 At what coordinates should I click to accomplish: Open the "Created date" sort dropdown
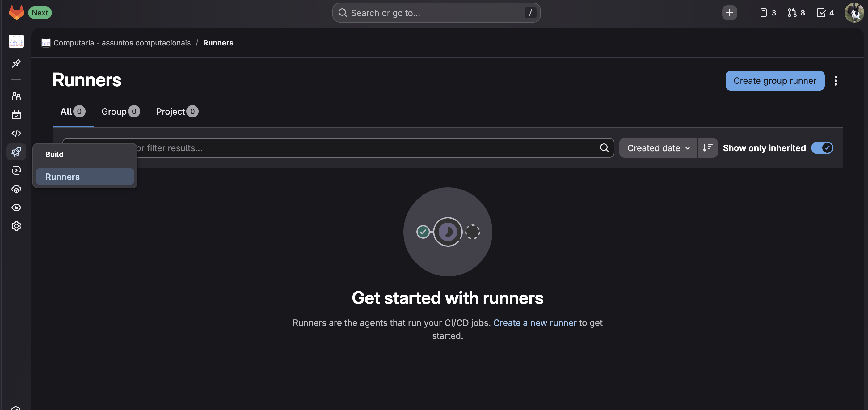point(658,148)
